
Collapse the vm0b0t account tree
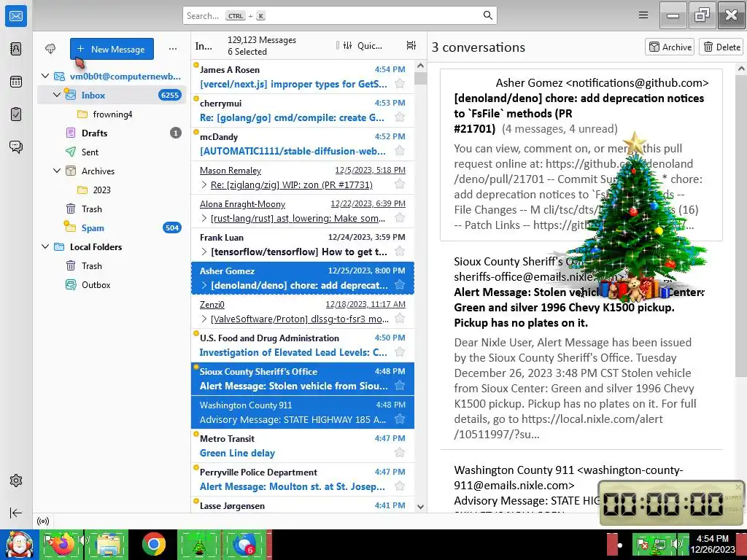click(45, 76)
